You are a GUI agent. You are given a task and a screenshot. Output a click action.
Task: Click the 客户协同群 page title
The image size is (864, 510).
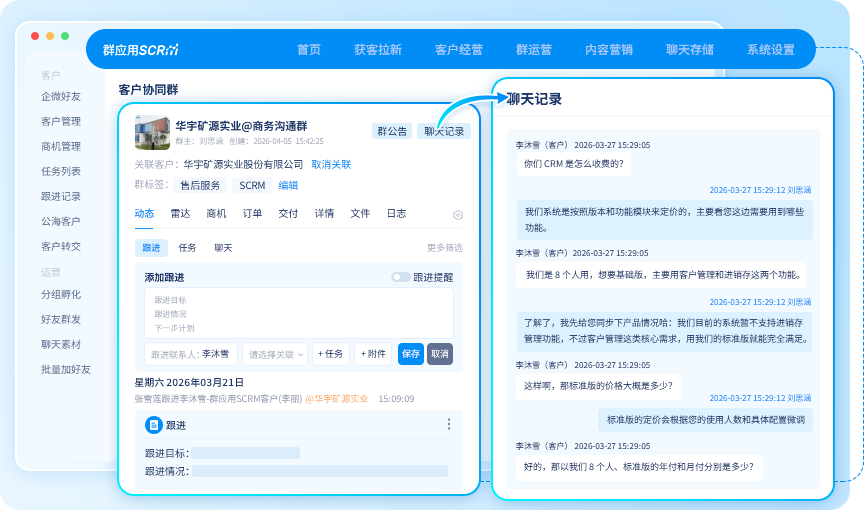click(x=148, y=90)
